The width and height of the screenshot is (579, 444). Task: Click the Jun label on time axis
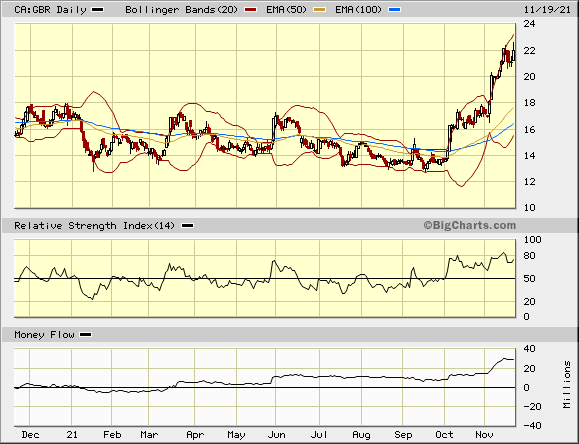(x=276, y=435)
